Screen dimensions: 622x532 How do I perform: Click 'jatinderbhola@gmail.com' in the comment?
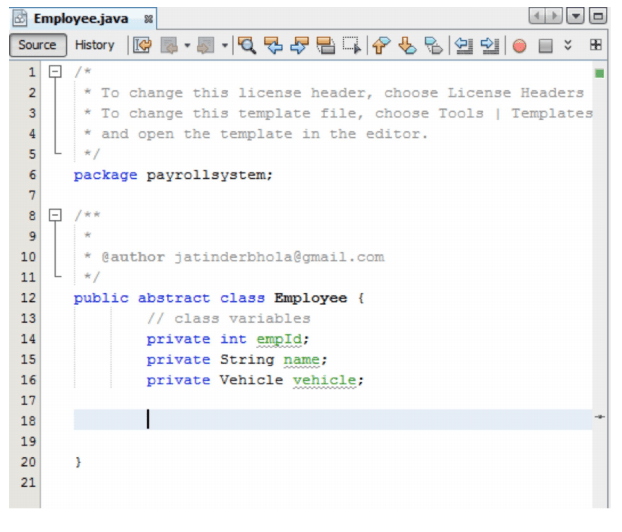coord(279,257)
